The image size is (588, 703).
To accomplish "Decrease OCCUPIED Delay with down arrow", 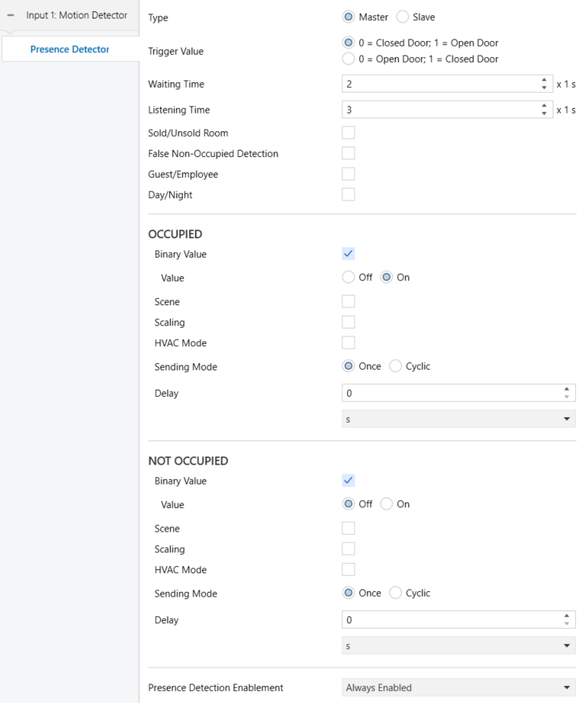I will coord(567,397).
